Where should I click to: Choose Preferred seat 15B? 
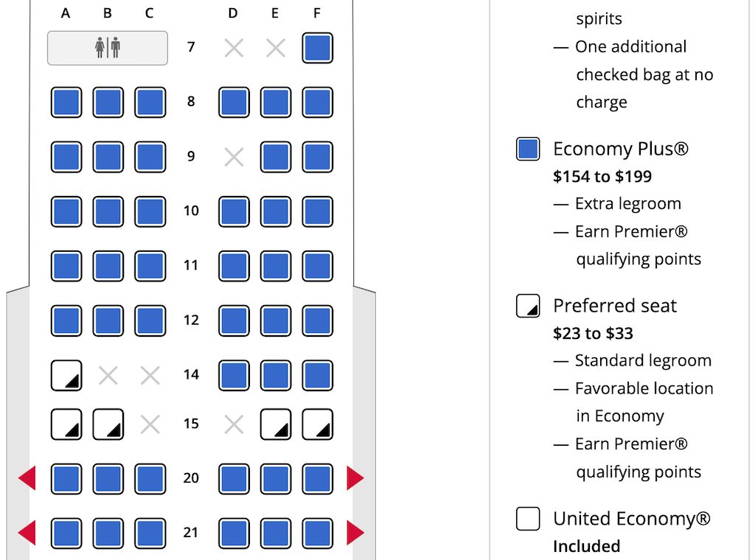click(108, 424)
